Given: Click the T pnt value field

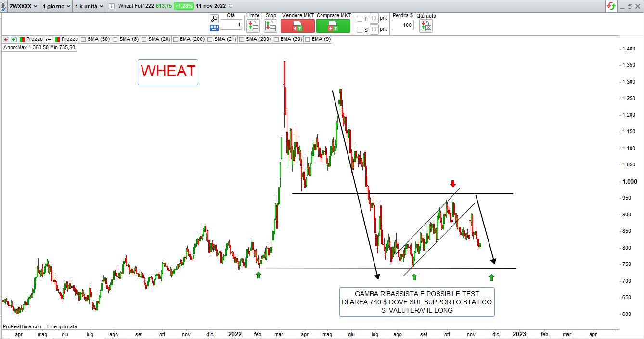Looking at the screenshot, I should click(x=374, y=19).
